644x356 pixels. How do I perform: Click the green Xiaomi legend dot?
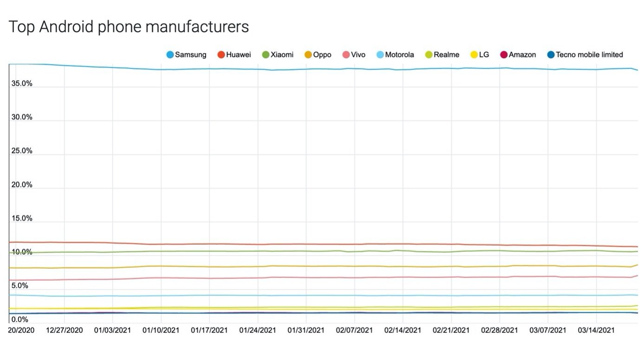[x=266, y=55]
